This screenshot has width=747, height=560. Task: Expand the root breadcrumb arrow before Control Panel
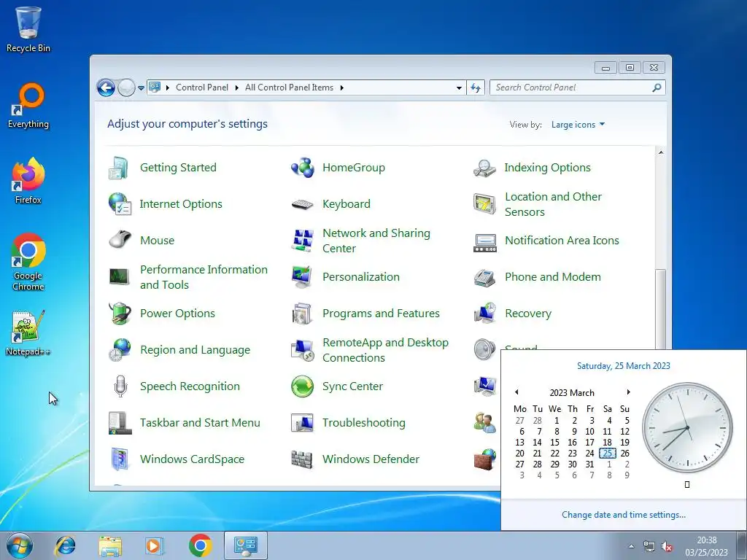coord(168,87)
